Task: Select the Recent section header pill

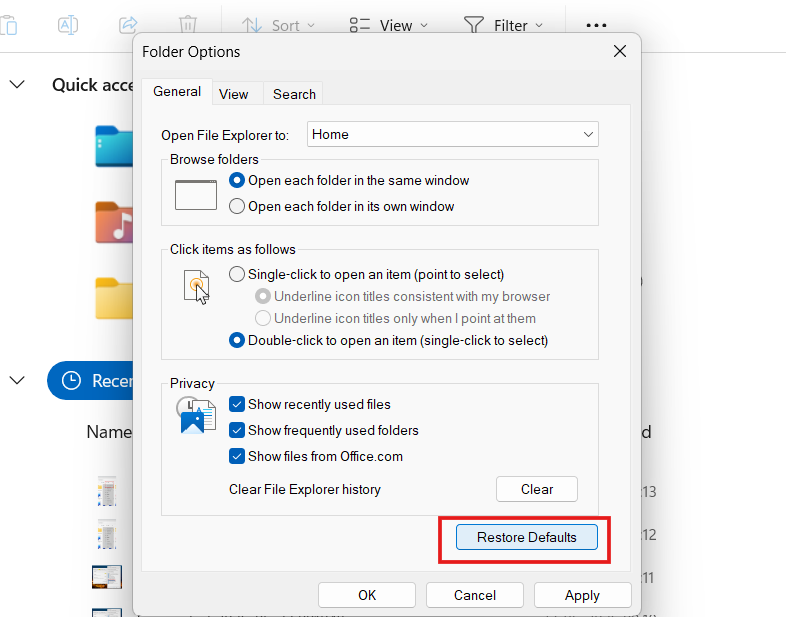Action: (90, 380)
